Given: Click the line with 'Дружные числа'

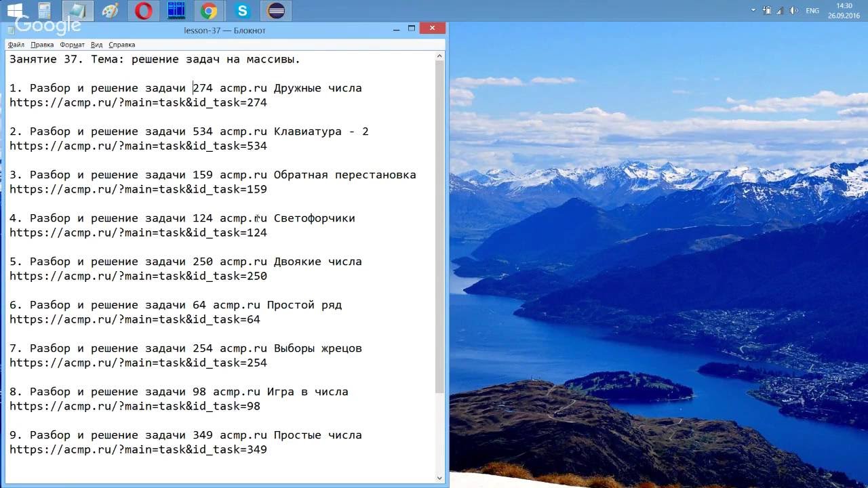Looking at the screenshot, I should click(185, 88).
